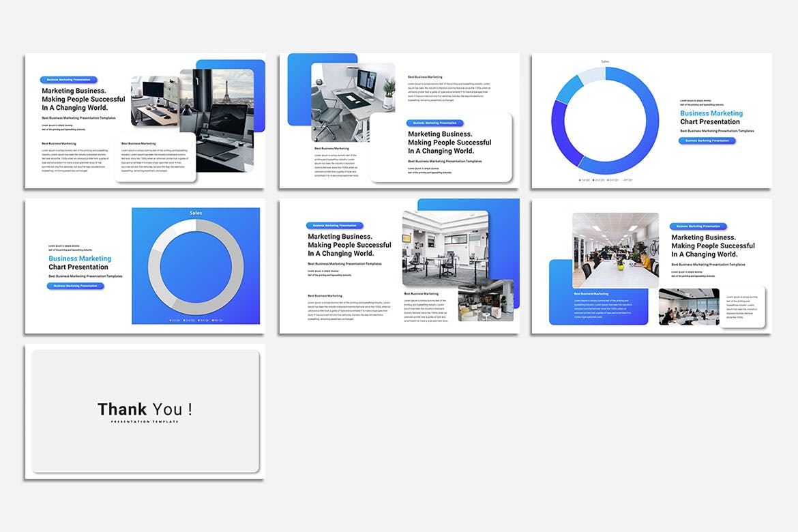Click the blue Business Marketing text on the left chart slide

click(80, 259)
